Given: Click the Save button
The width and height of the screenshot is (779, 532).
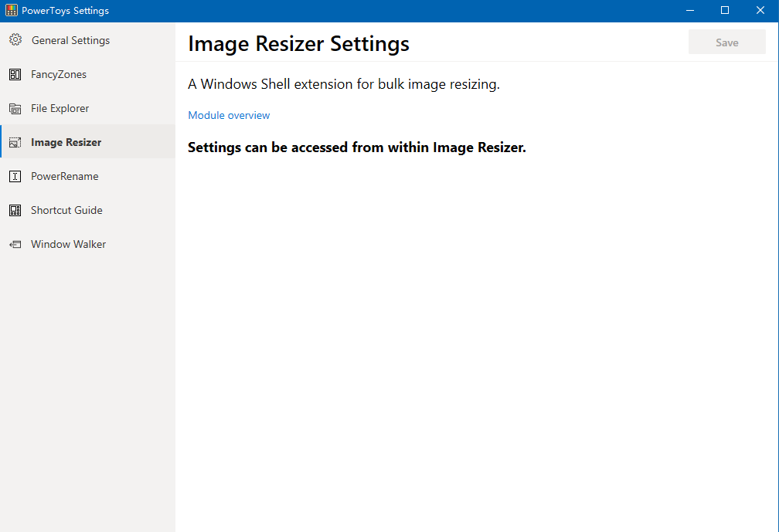Looking at the screenshot, I should coord(726,42).
